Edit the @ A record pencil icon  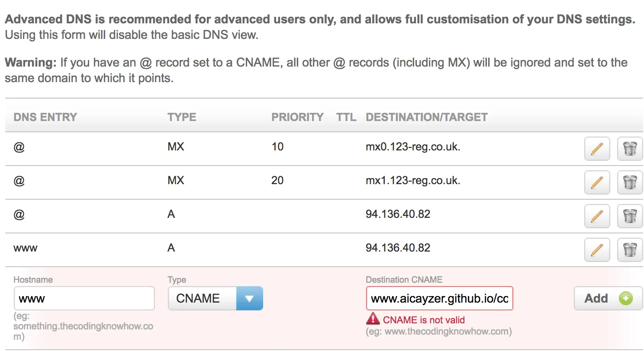pos(597,216)
